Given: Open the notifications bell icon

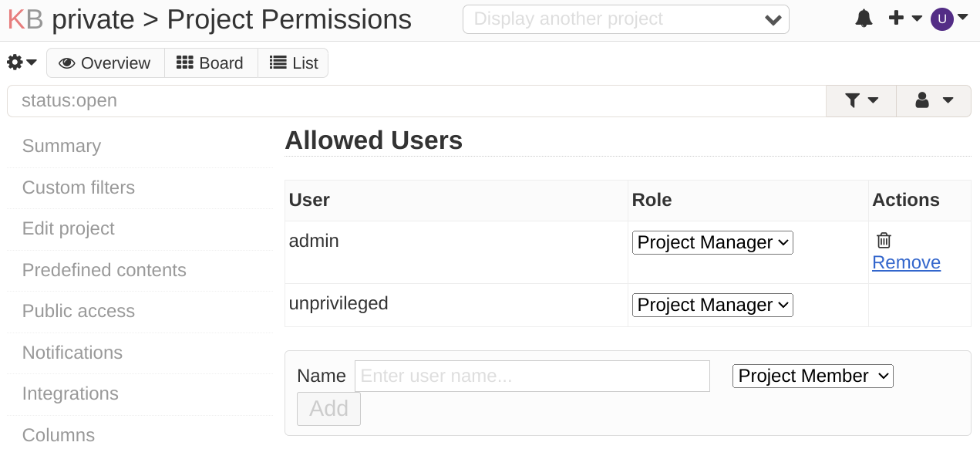Looking at the screenshot, I should pyautogui.click(x=864, y=19).
